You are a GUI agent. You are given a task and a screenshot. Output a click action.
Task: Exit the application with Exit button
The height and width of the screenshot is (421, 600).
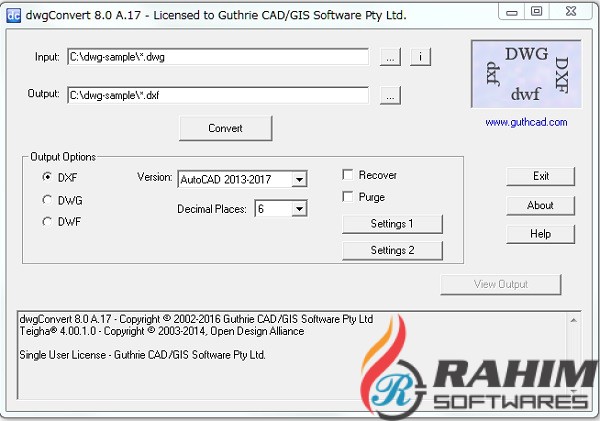point(540,176)
